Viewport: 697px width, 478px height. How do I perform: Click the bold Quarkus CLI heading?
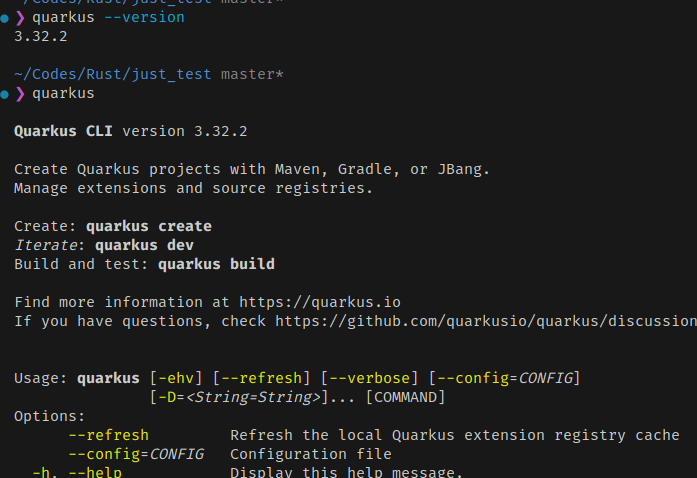point(63,131)
